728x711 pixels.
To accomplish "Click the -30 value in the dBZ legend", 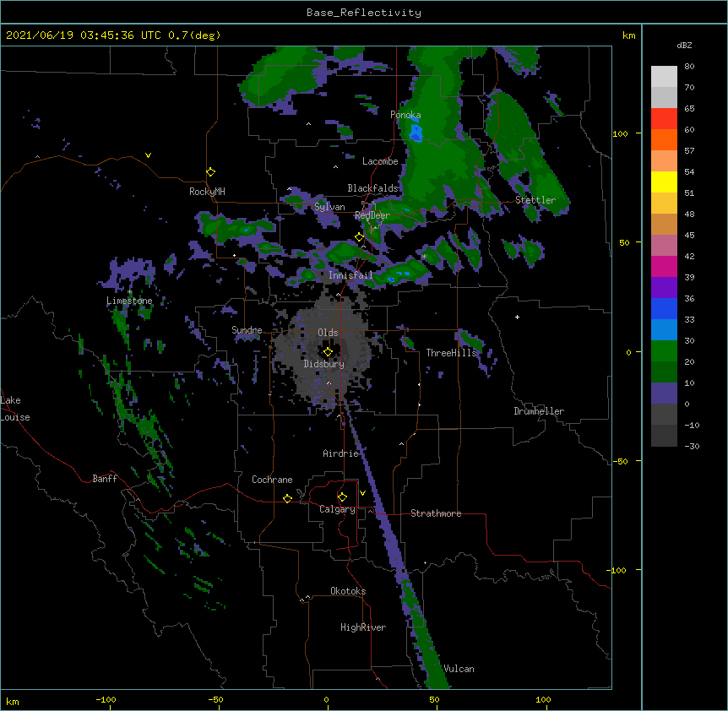I will click(x=692, y=447).
